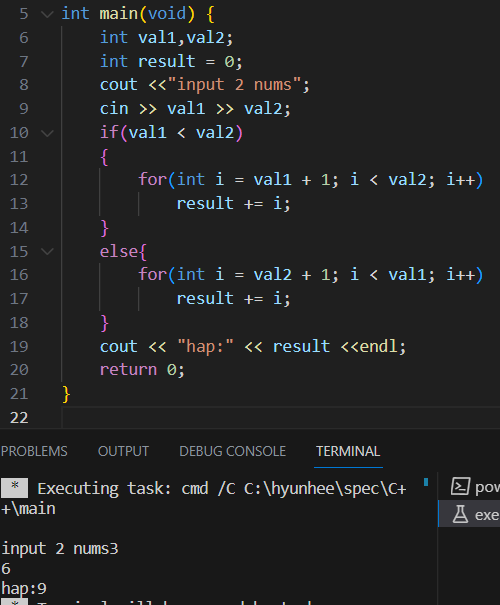Click the 'Executing task' line in terminal
The image size is (500, 605).
[221, 488]
